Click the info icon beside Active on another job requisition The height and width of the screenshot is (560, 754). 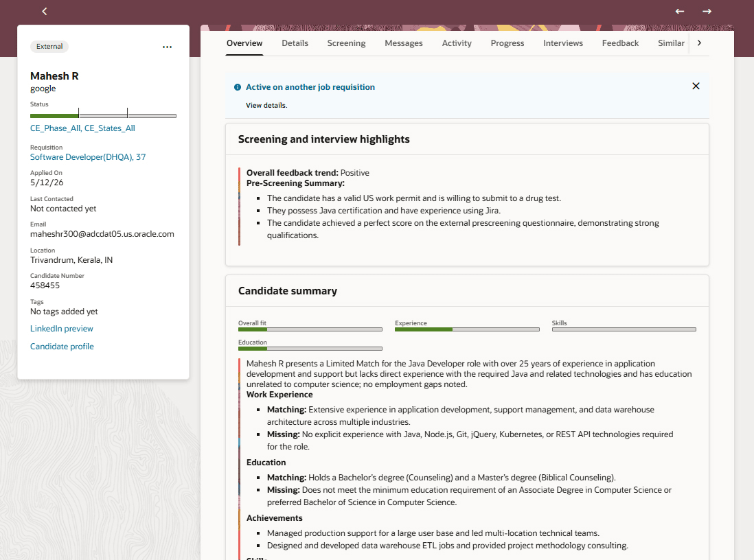[238, 87]
